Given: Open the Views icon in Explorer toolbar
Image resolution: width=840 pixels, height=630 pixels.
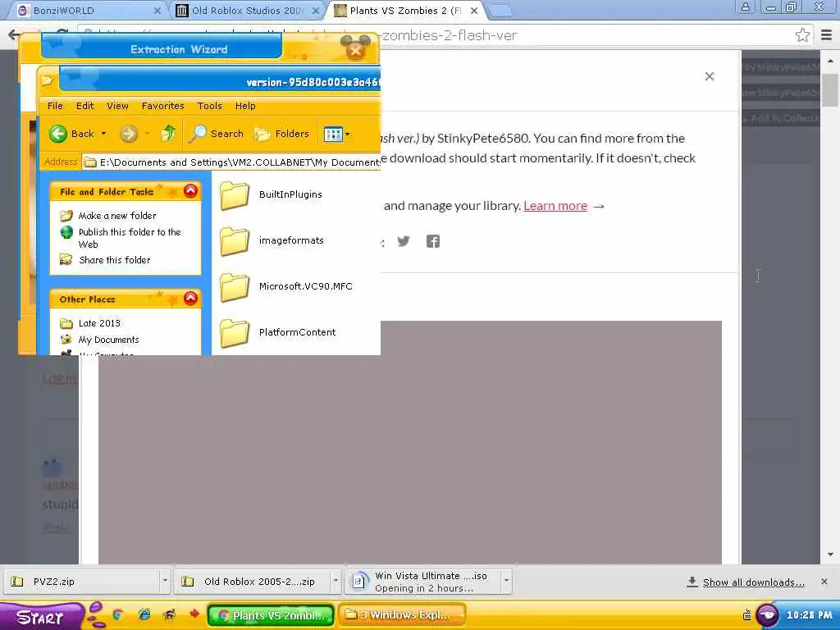Looking at the screenshot, I should pos(333,134).
